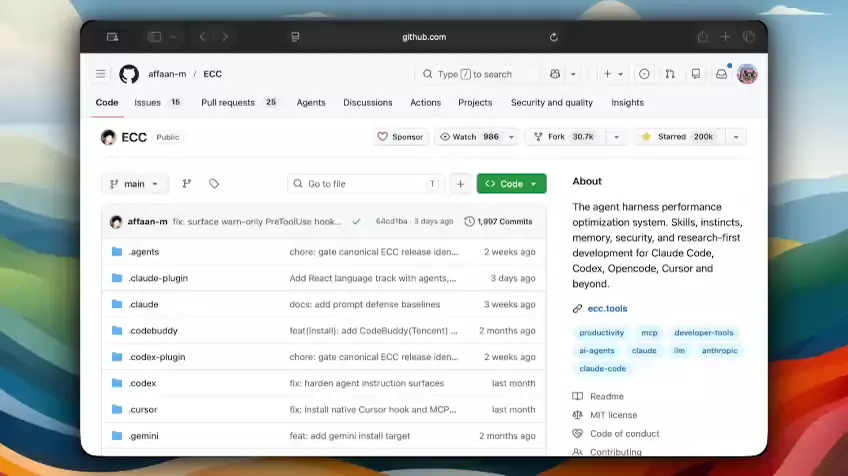848x476 pixels.
Task: Open the Copilot dropdown arrow in header
Action: [x=573, y=74]
